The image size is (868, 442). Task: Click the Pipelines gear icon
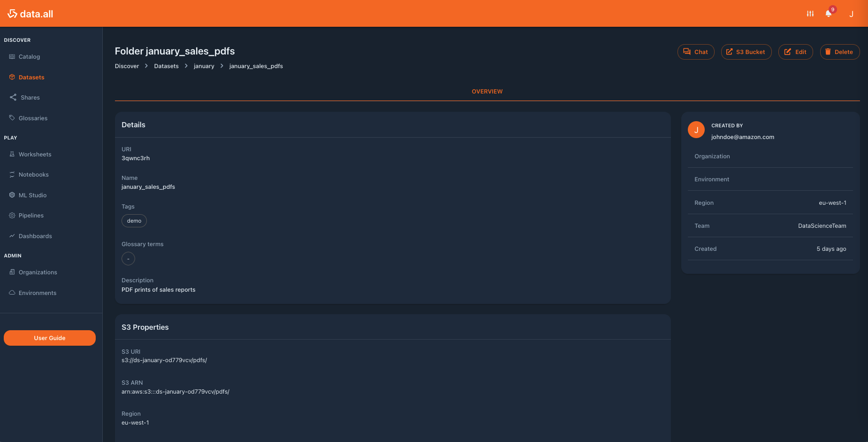[x=12, y=215]
